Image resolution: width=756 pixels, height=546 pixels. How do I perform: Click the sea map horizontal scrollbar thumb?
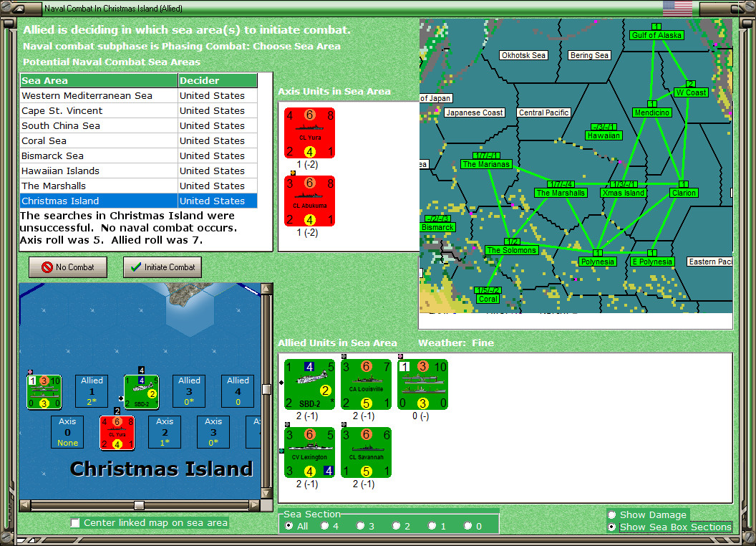click(x=139, y=505)
